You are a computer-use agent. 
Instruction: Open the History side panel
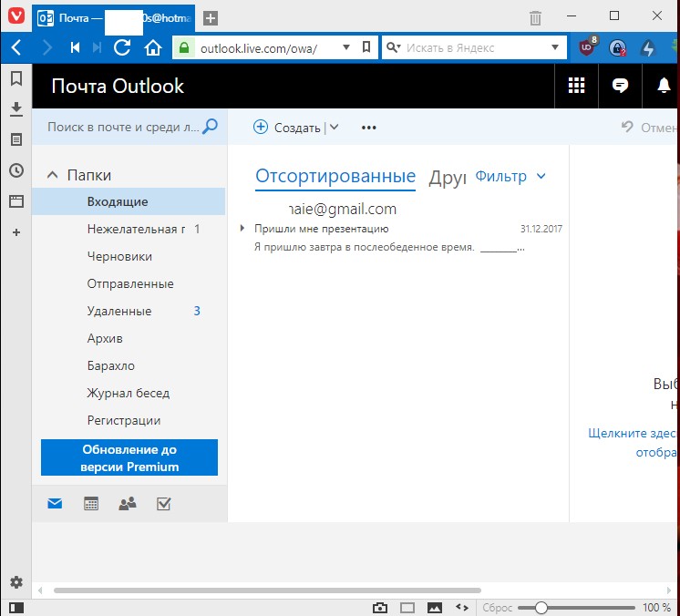pyautogui.click(x=16, y=170)
